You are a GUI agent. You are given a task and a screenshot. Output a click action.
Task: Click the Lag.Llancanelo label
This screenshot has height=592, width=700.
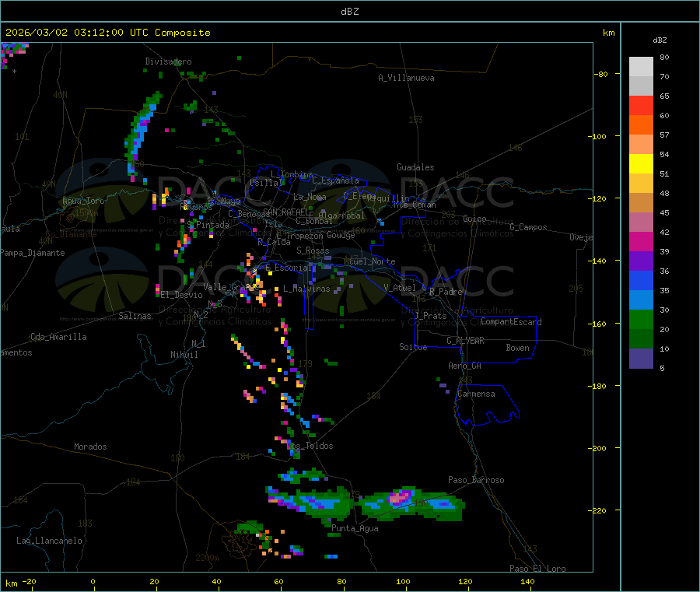(49, 541)
